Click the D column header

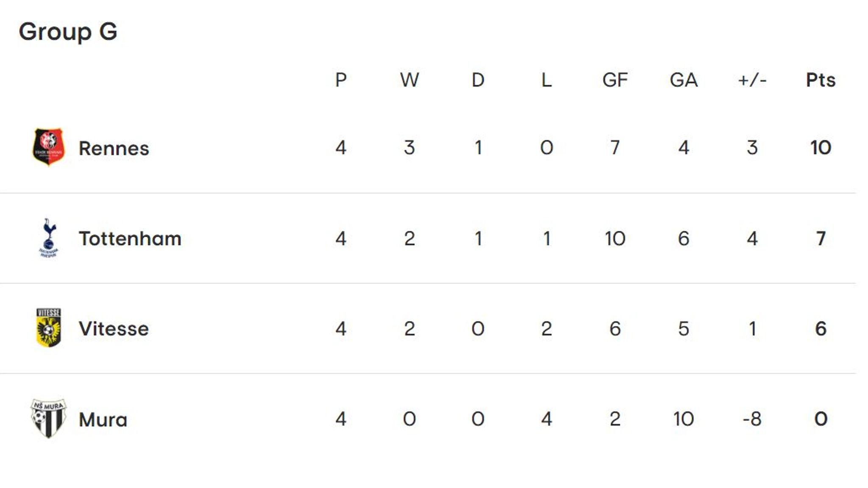pos(478,80)
